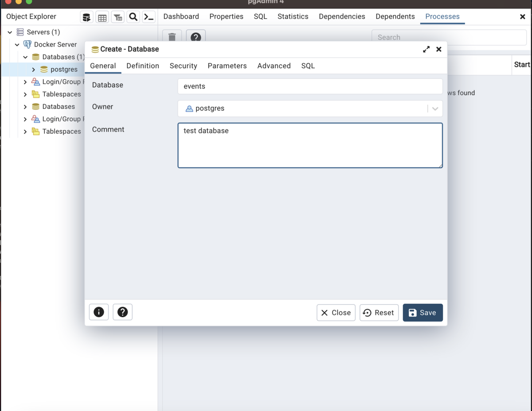Select the Processes tab

click(x=442, y=16)
